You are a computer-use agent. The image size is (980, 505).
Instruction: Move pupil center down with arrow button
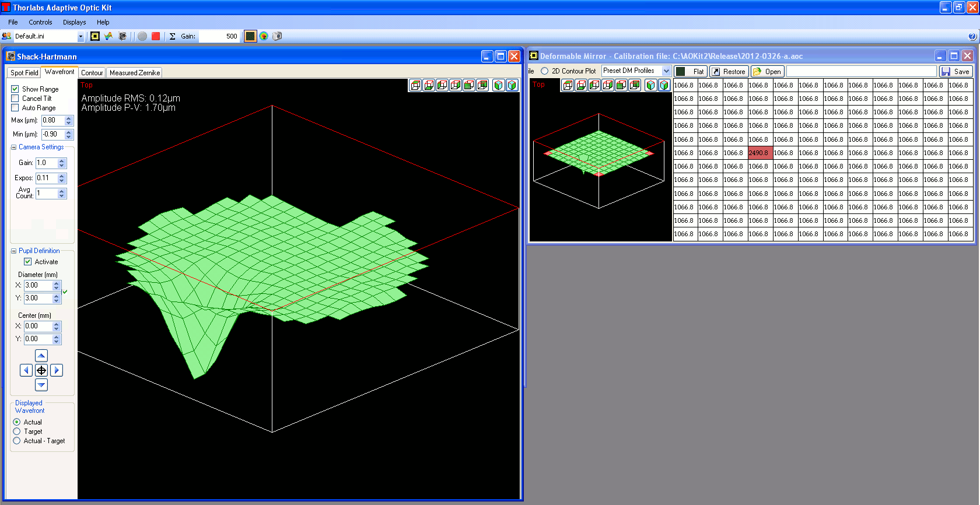(x=41, y=385)
